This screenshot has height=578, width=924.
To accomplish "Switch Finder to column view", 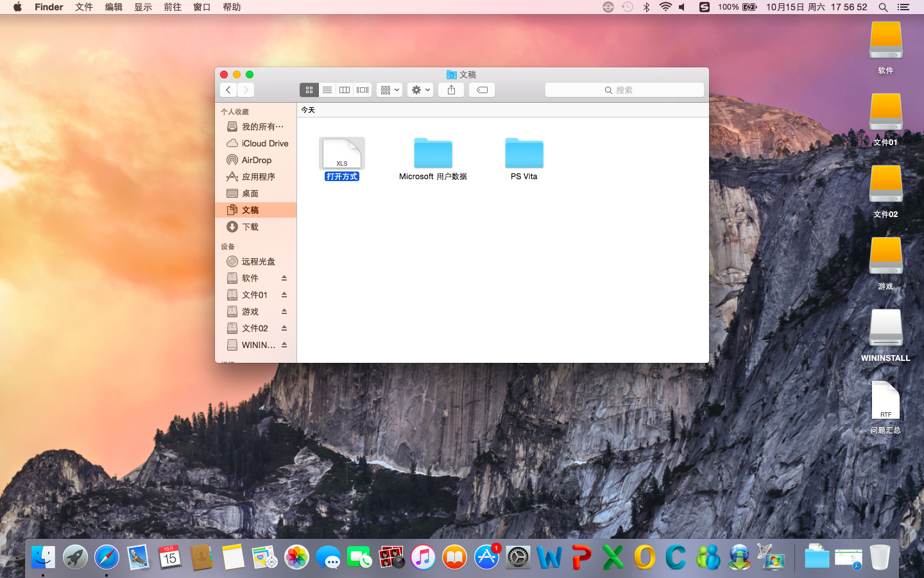I will [345, 90].
